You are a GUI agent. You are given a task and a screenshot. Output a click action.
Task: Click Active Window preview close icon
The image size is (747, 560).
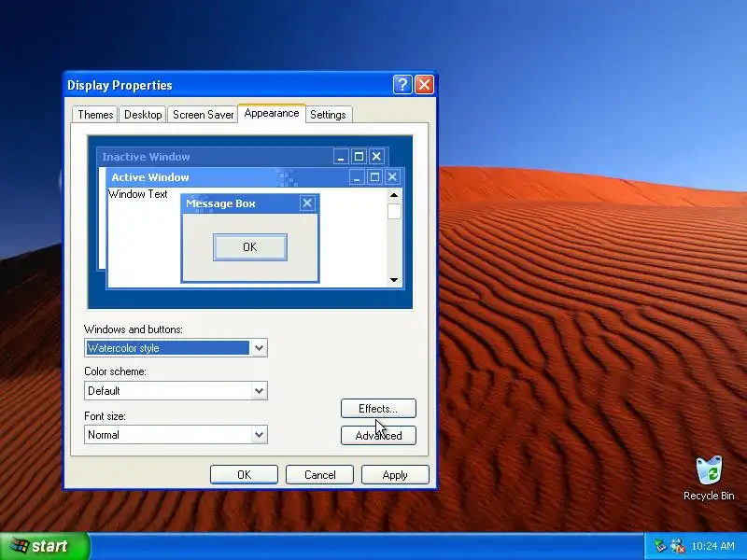tap(392, 177)
